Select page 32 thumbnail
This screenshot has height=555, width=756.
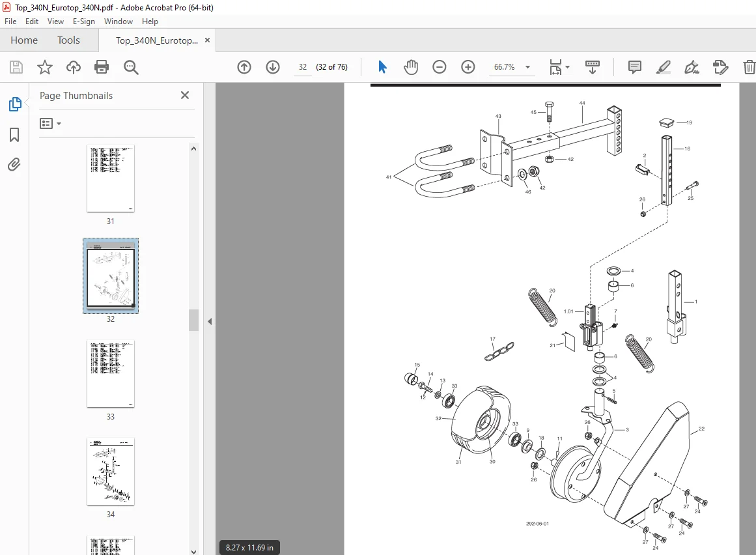click(x=111, y=276)
